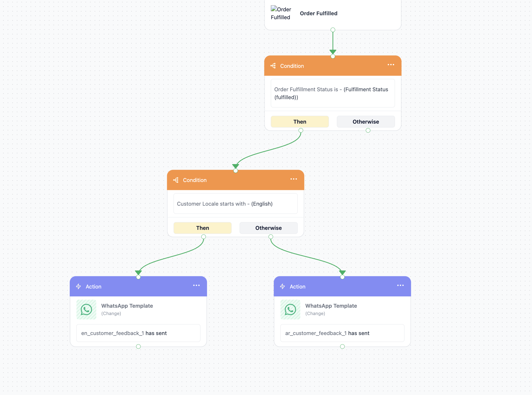Viewport: 532px width, 395px height.
Task: Click the Action label above en_customer_feedback_1
Action: pyautogui.click(x=93, y=287)
